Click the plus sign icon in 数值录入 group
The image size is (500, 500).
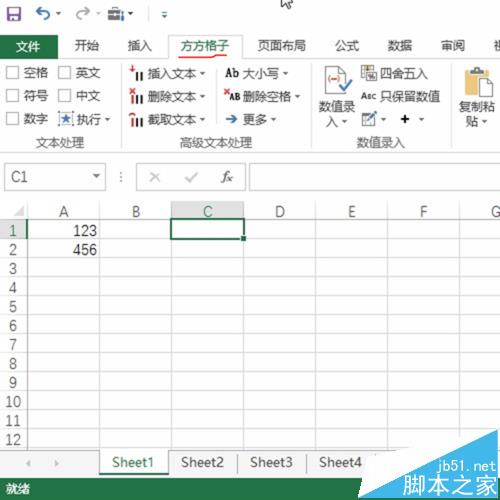[405, 119]
